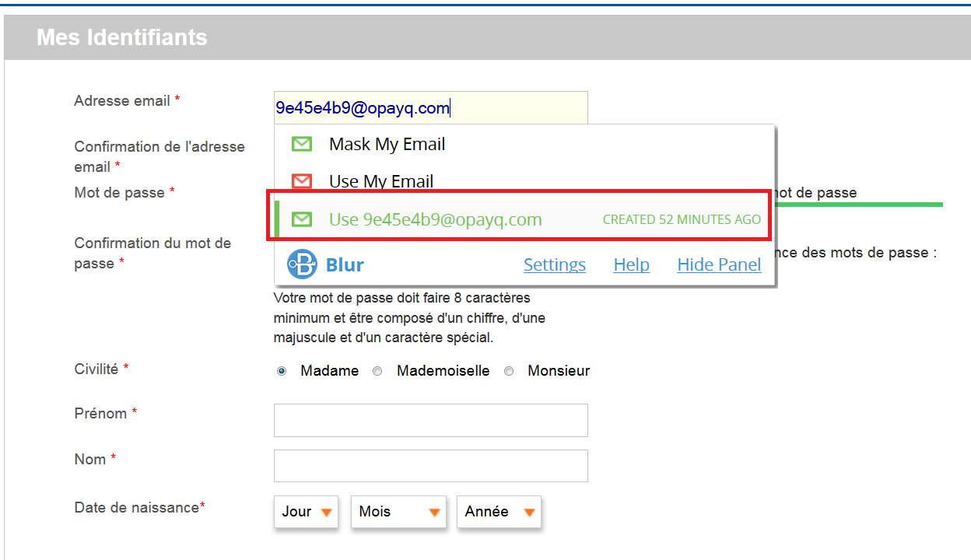Click the green password strength bar
The height and width of the screenshot is (560, 971).
point(859,205)
